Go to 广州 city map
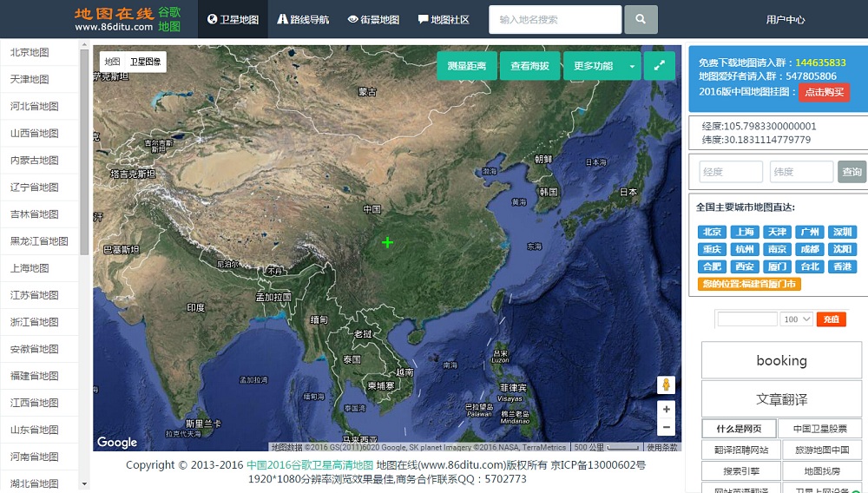 point(810,232)
